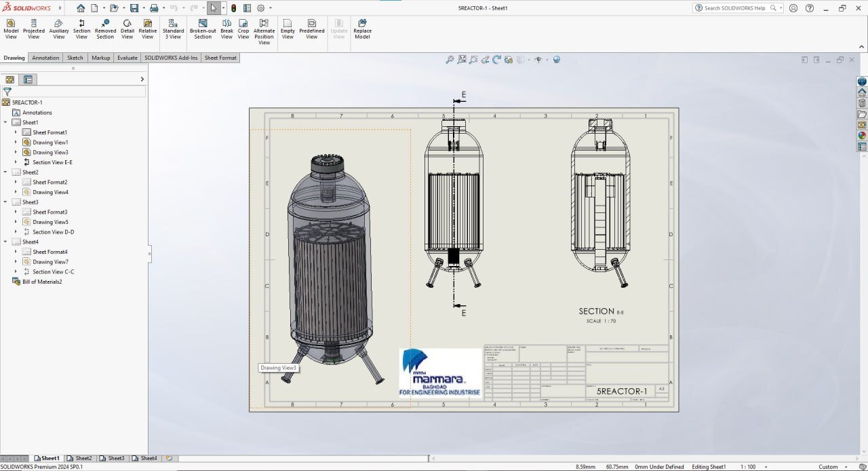Open the Options gear dropdown arrow

click(271, 8)
